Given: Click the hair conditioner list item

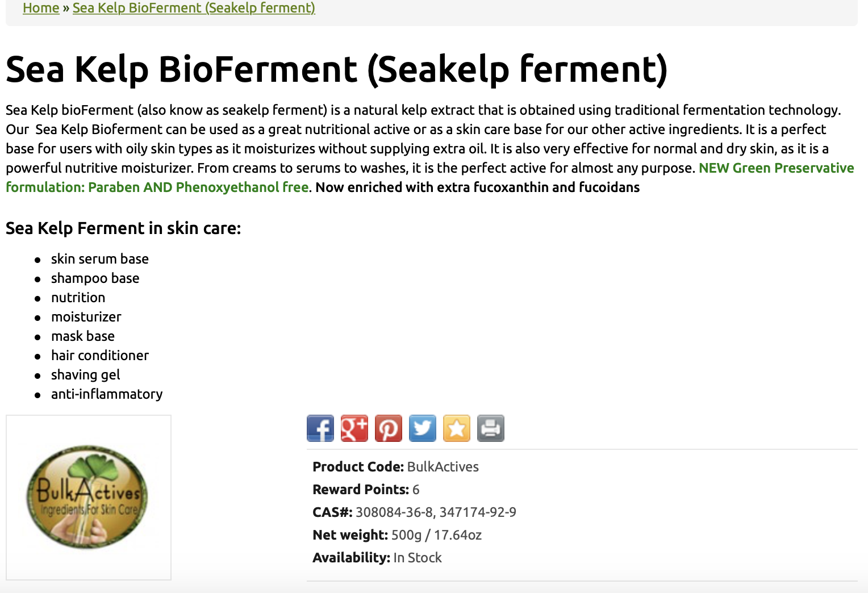Looking at the screenshot, I should [x=100, y=356].
